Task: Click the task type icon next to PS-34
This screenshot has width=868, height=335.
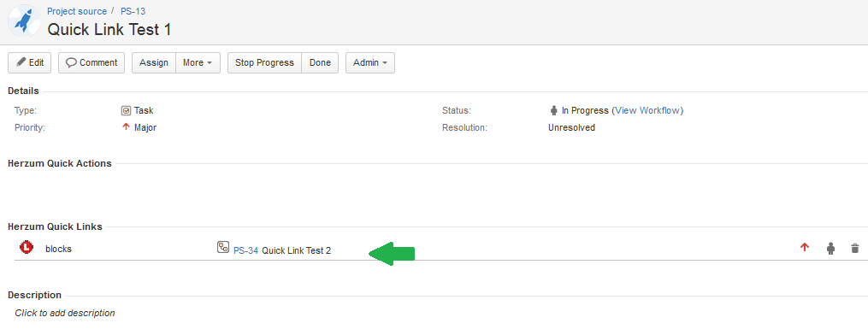Action: 222,248
